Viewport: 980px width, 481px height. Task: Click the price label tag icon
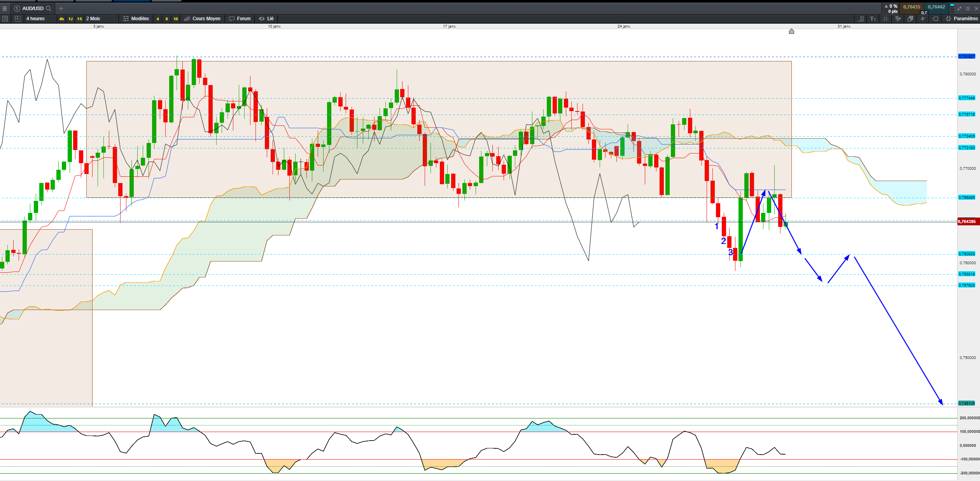click(935, 19)
